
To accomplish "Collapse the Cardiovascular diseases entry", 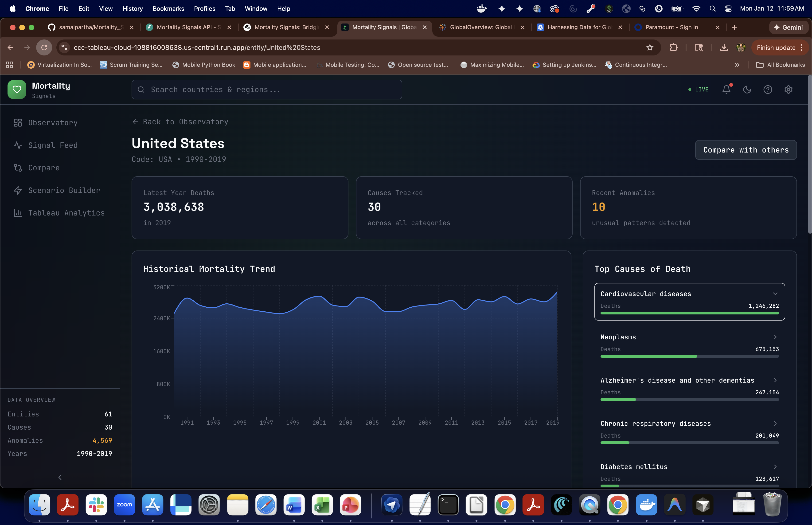I will coord(775,294).
